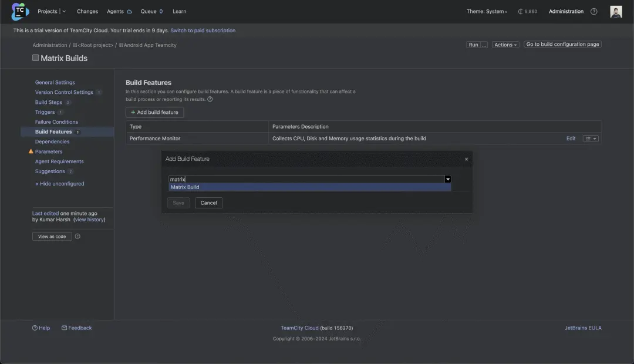
Task: Click the help question mark in header
Action: (x=594, y=12)
